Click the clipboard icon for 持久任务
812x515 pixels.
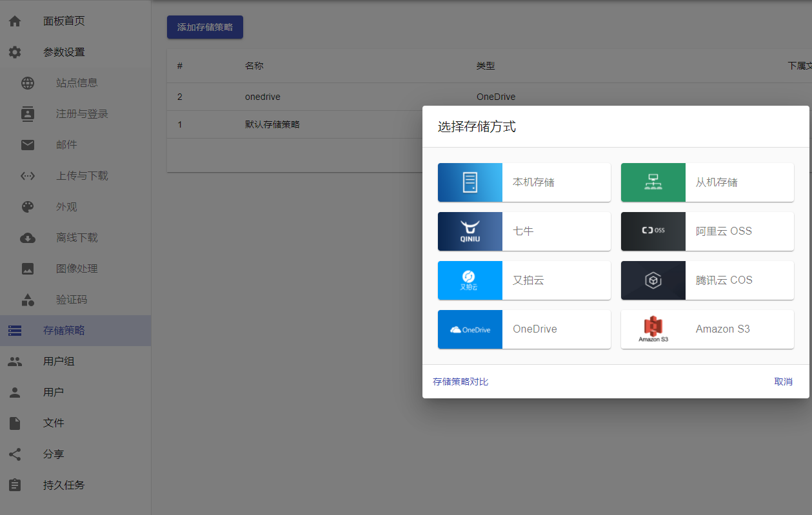[15, 485]
